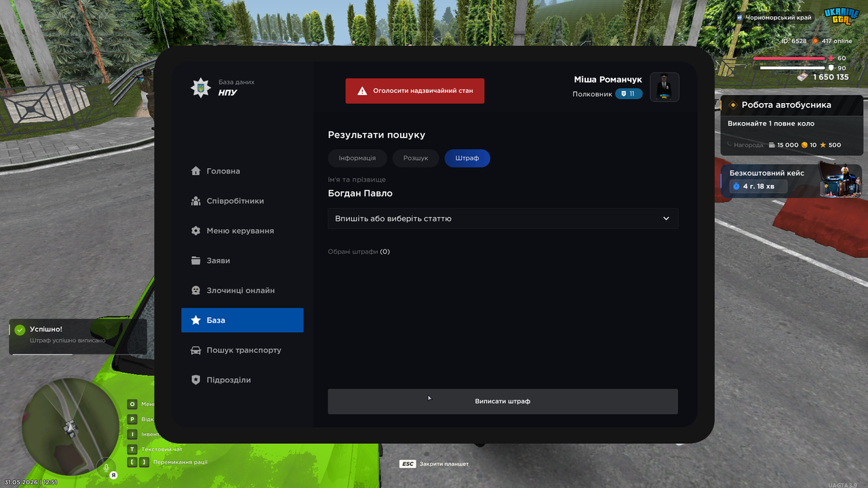The image size is (868, 488).
Task: Click Обрані штрафи (0) label
Action: point(359,251)
